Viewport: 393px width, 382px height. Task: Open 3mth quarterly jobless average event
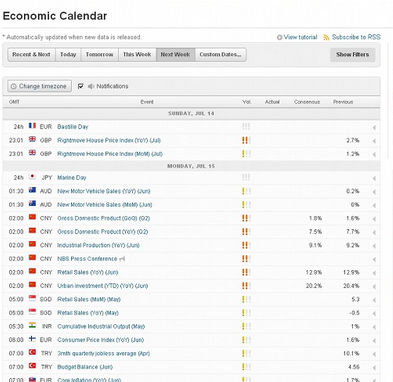(x=104, y=353)
